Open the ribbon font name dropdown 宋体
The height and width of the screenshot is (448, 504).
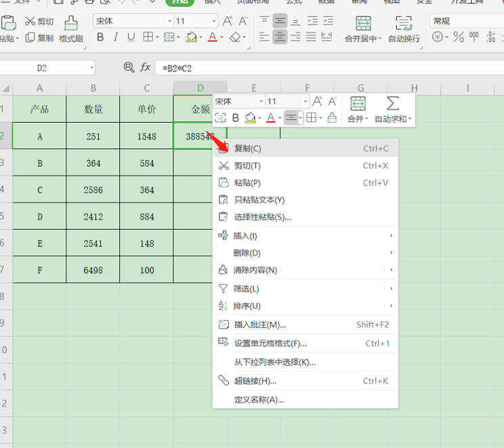[x=170, y=21]
